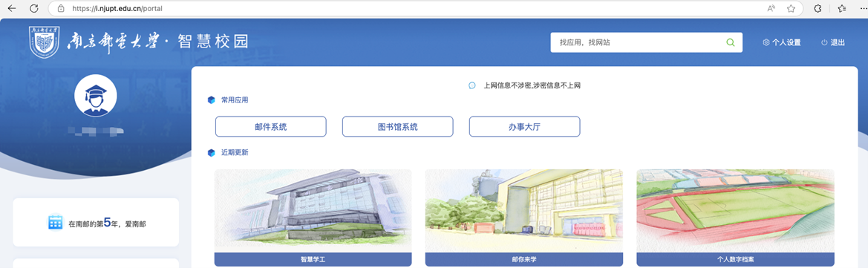The height and width of the screenshot is (268, 868).
Task: Click the university logo emblem
Action: [44, 42]
